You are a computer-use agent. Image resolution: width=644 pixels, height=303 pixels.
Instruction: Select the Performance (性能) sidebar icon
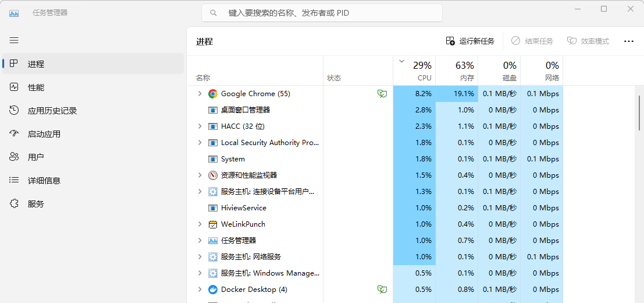coord(14,87)
